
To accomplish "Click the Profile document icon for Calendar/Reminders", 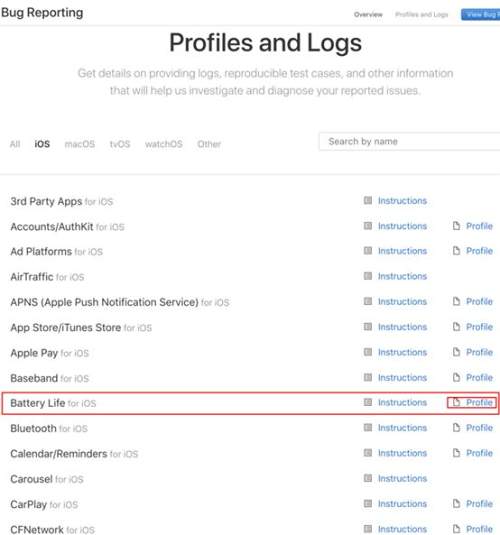I will point(456,453).
